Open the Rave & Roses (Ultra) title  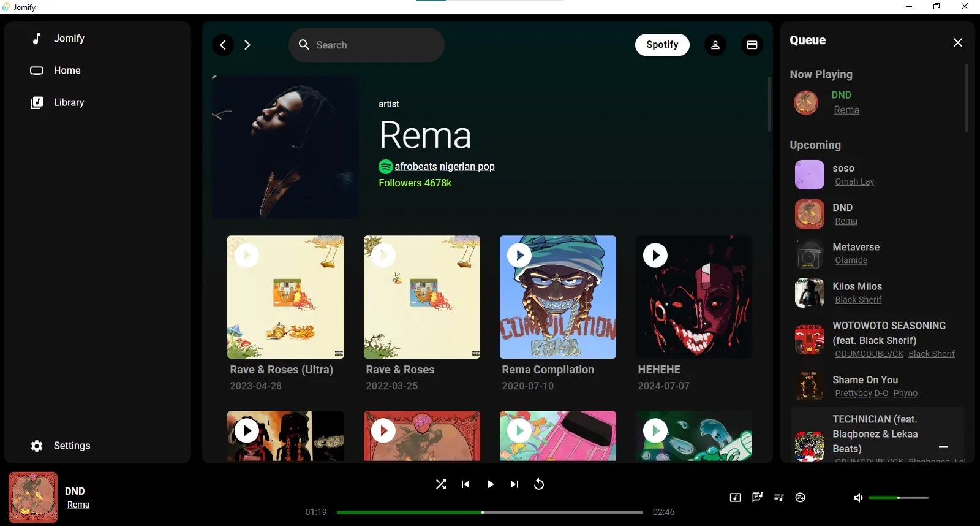tap(282, 370)
